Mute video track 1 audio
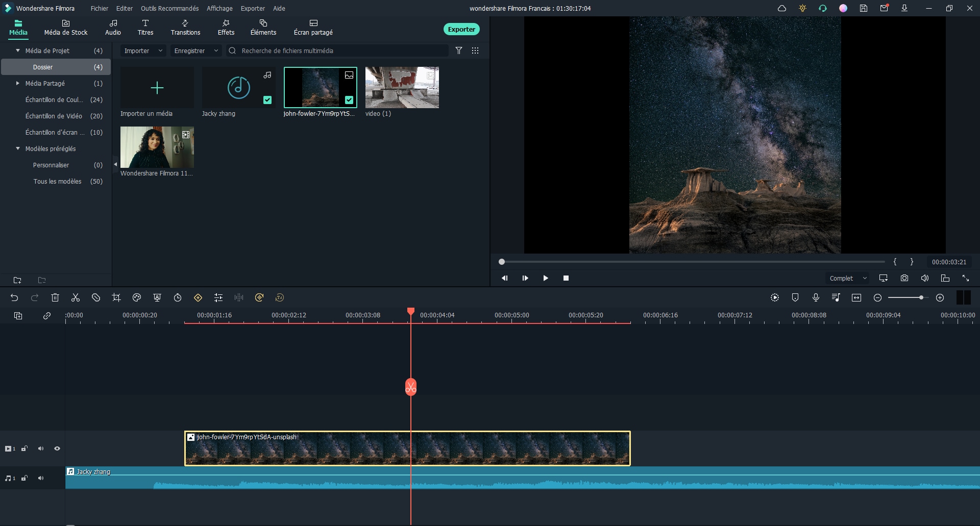This screenshot has height=526, width=980. pyautogui.click(x=41, y=448)
